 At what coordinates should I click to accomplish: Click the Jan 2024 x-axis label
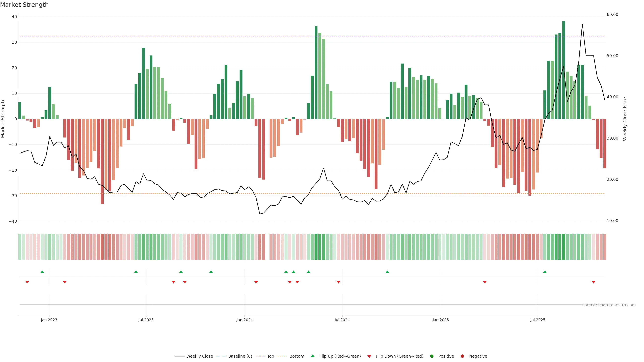245,320
